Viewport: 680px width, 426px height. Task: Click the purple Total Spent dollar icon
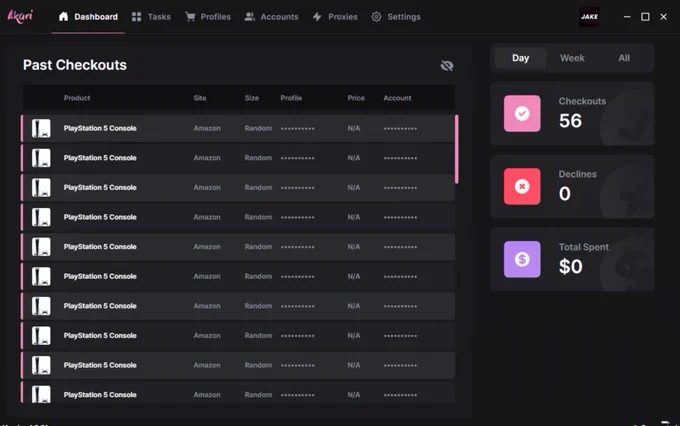coord(522,259)
